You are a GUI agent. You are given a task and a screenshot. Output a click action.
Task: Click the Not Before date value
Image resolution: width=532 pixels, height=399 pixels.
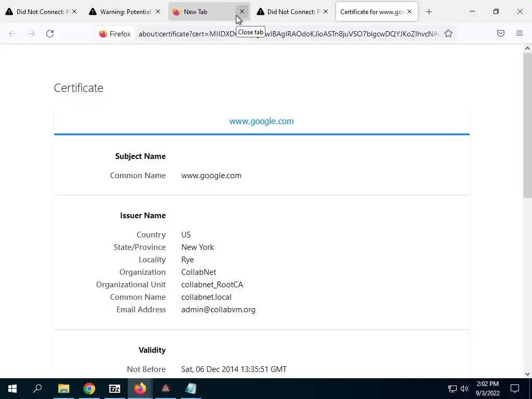tap(234, 369)
